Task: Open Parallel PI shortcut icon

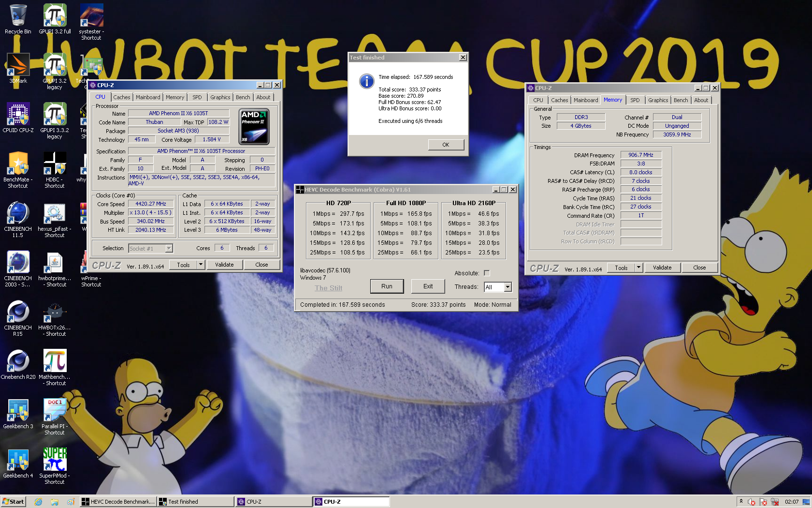Action: (x=55, y=417)
